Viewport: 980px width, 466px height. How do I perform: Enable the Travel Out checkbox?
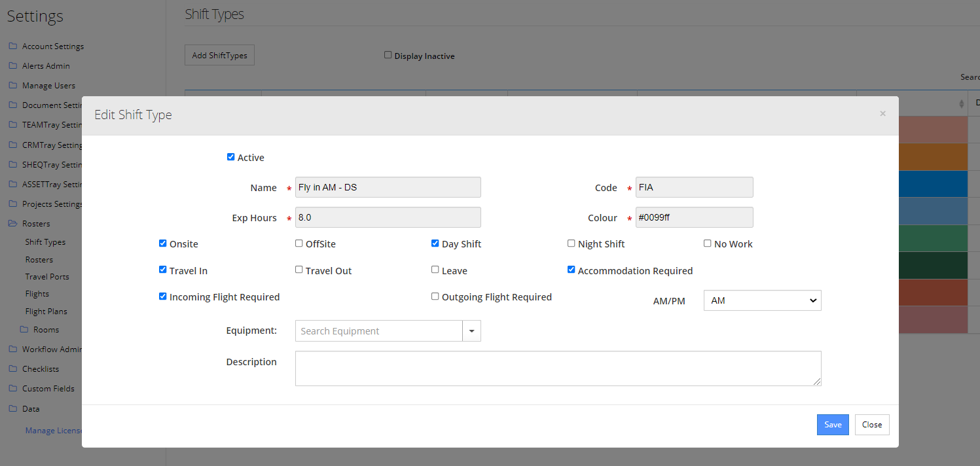pos(299,270)
